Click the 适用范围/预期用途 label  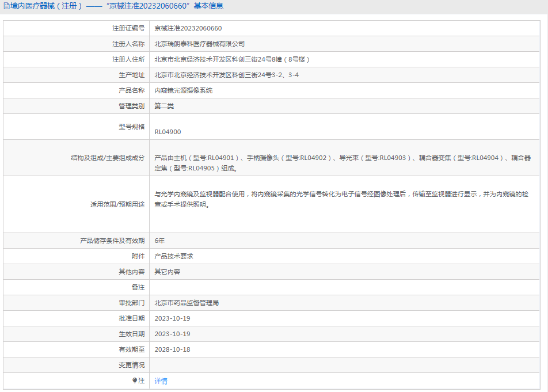coord(117,204)
